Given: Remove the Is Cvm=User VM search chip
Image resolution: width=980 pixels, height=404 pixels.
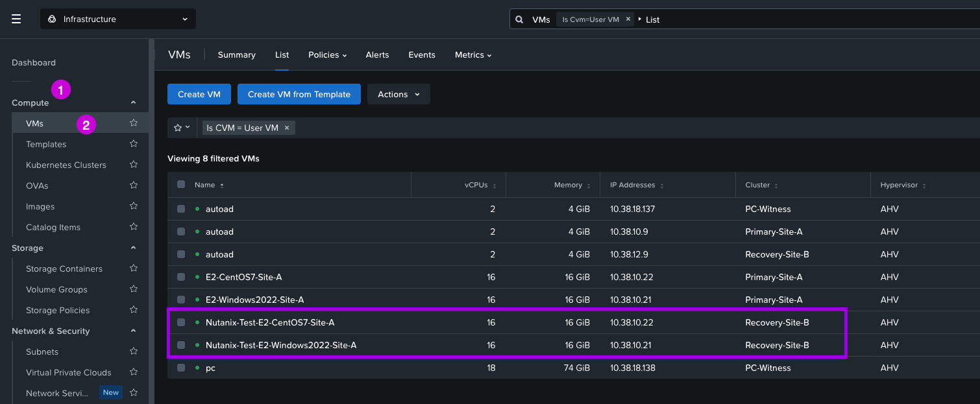Looking at the screenshot, I should pyautogui.click(x=628, y=19).
